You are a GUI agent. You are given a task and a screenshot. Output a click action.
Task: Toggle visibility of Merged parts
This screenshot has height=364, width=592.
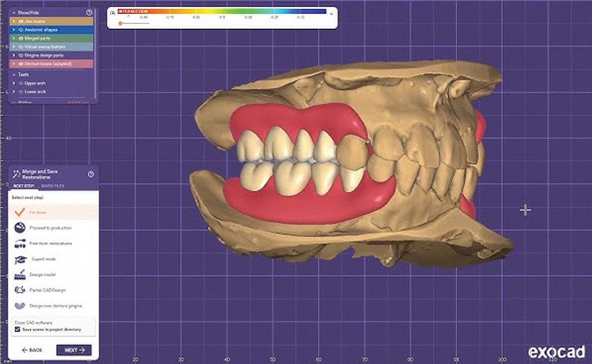21,39
